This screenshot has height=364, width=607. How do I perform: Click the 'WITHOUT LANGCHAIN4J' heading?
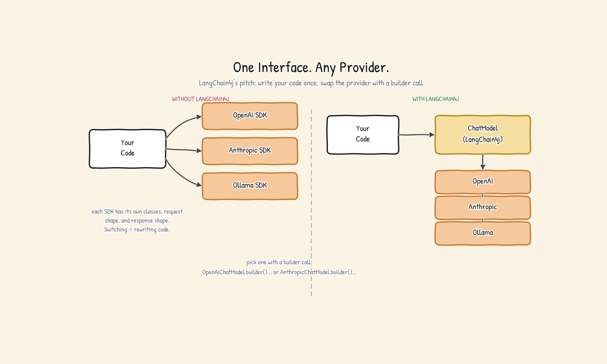click(201, 99)
